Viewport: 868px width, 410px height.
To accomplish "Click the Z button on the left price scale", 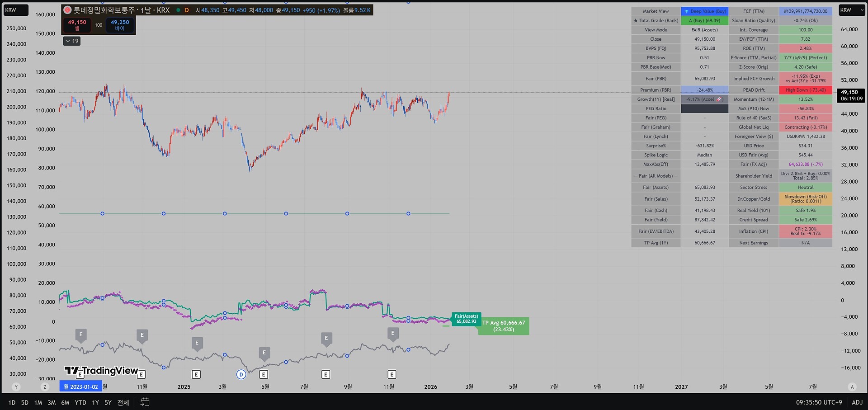I will coord(44,387).
